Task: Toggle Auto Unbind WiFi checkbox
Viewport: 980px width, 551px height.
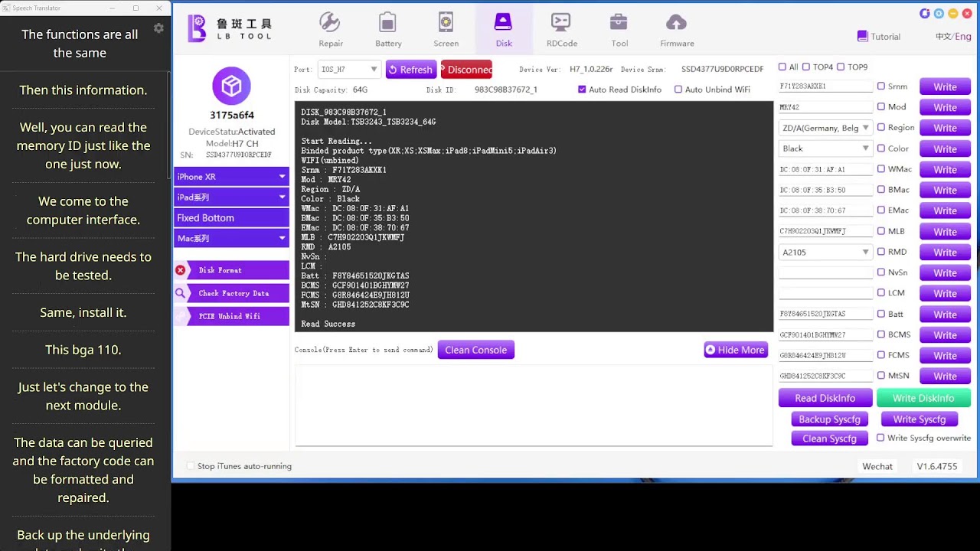Action: (x=678, y=90)
